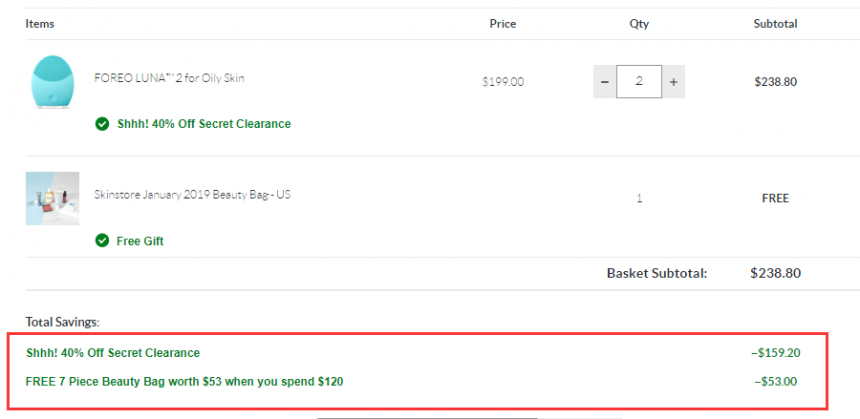
Task: Click the Qty column header
Action: point(639,24)
